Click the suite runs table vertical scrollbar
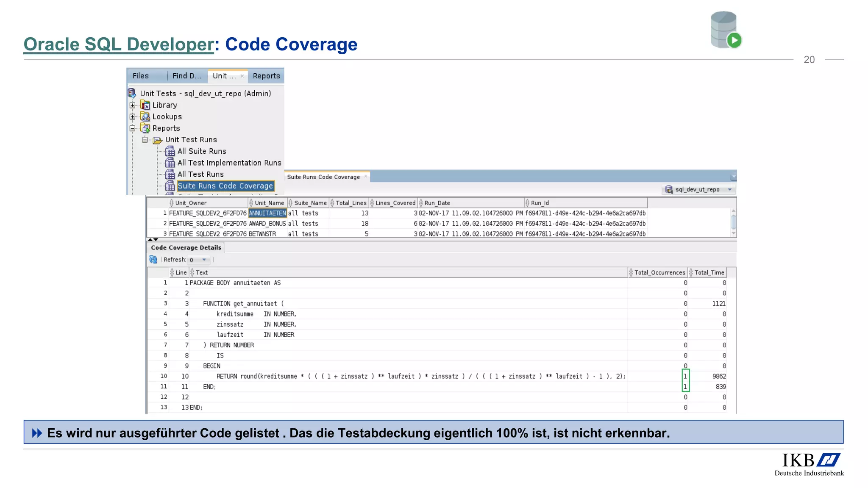Screen dimensions: 868x488 point(733,222)
